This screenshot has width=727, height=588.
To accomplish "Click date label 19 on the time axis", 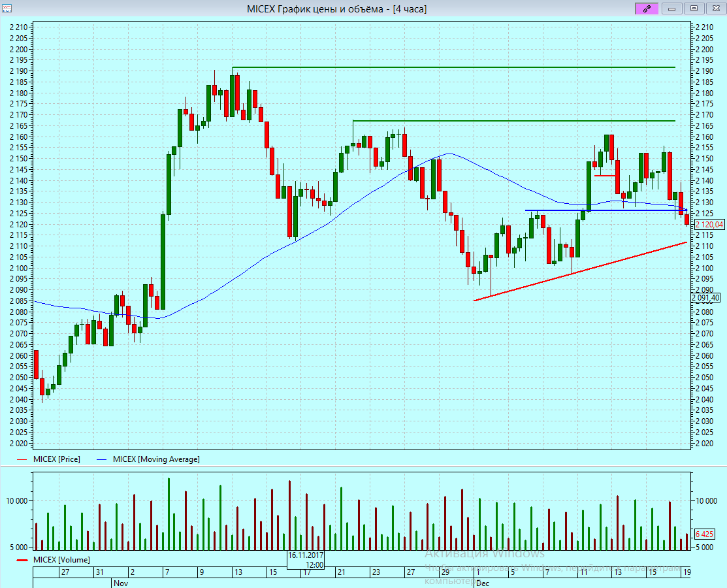I will click(x=687, y=572).
